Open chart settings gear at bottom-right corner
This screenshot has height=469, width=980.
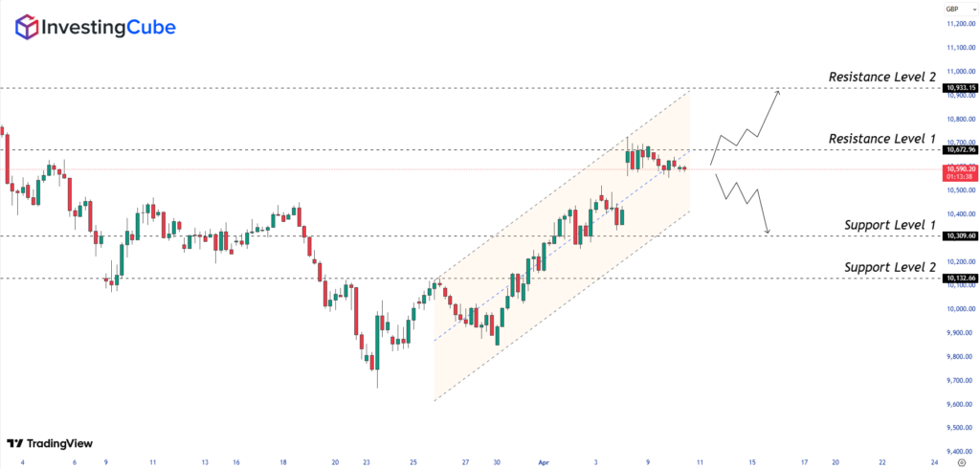tap(961, 461)
